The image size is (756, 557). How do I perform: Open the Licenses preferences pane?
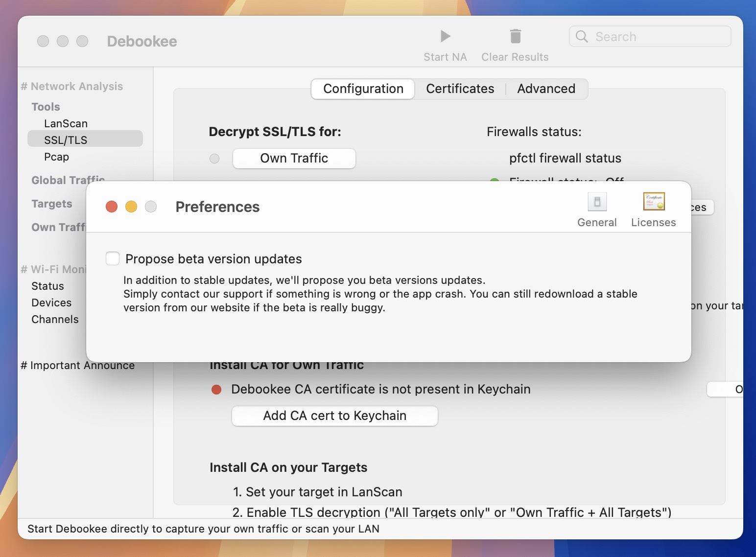tap(653, 210)
